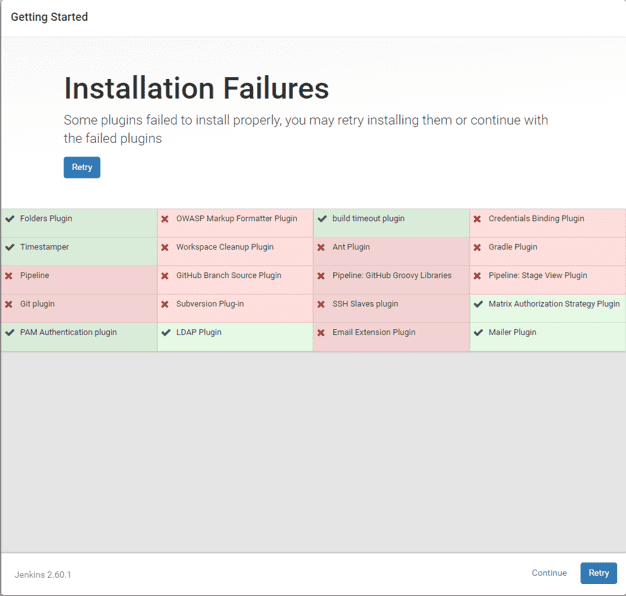
Task: Click the Gradle Plugin label
Action: [513, 247]
